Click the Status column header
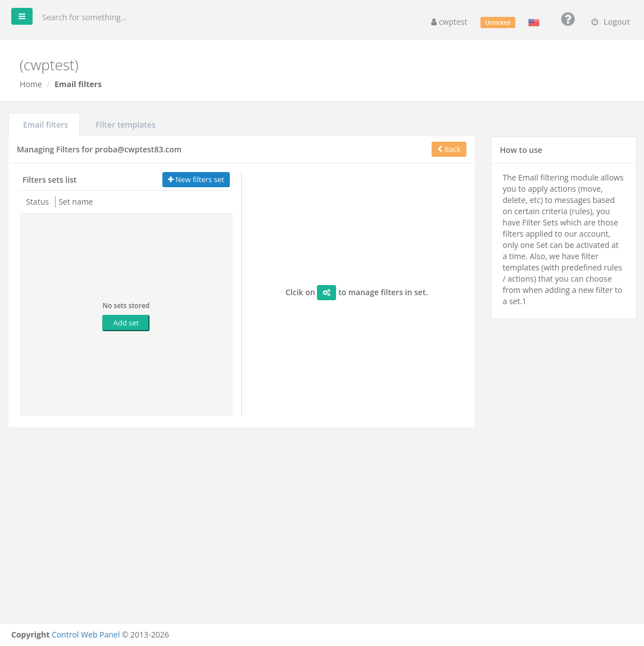 click(x=38, y=202)
